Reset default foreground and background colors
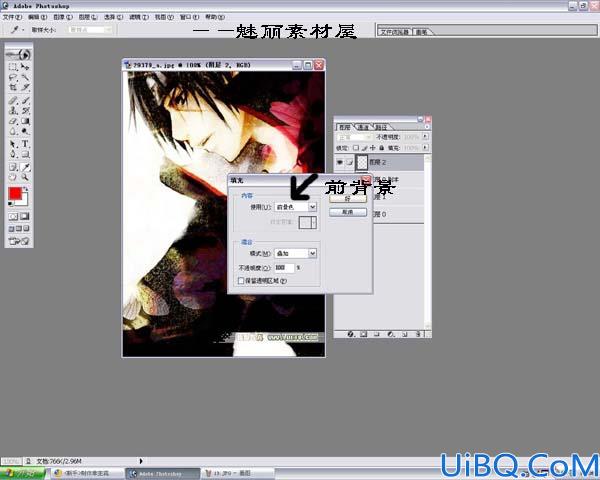The height and width of the screenshot is (480, 600). [x=11, y=204]
